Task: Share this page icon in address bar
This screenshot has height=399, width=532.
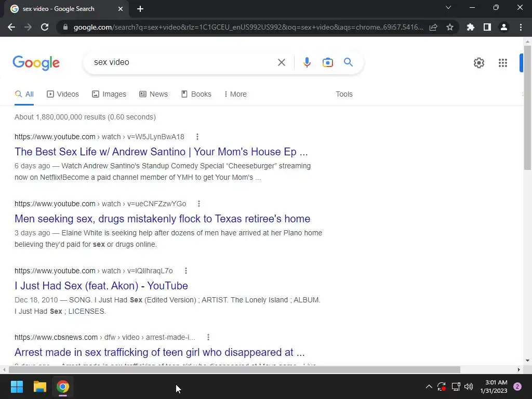Action: 433,27
